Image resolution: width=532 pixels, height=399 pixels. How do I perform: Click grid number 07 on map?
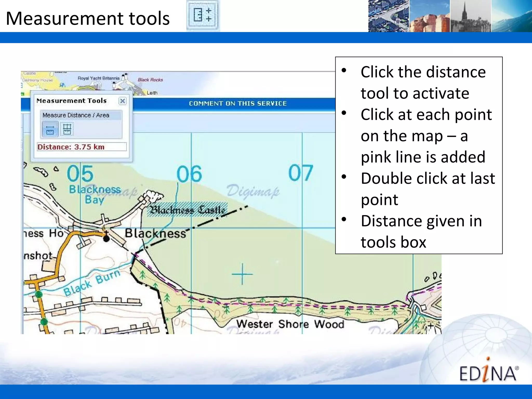coord(301,172)
